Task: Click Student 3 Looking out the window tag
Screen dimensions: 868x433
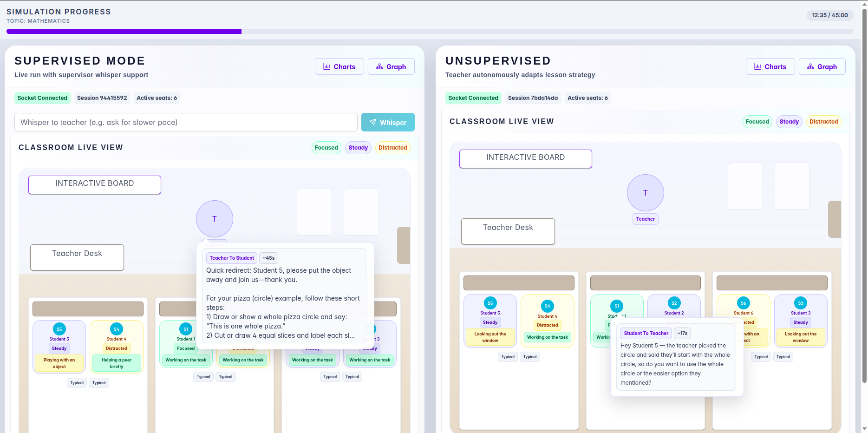Action: tap(801, 337)
